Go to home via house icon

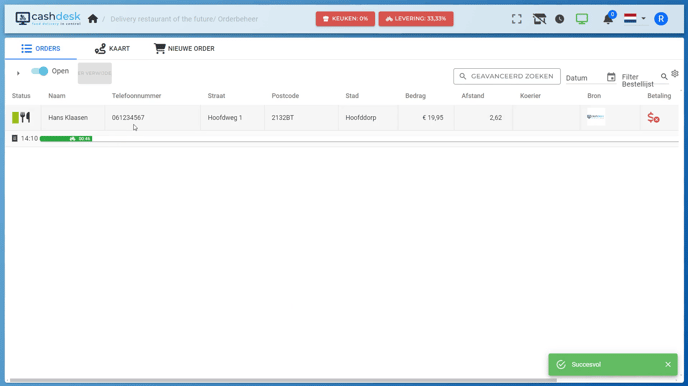(x=93, y=19)
